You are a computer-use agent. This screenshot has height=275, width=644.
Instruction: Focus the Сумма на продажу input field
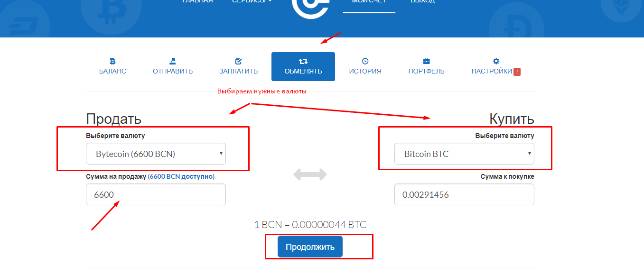click(156, 194)
